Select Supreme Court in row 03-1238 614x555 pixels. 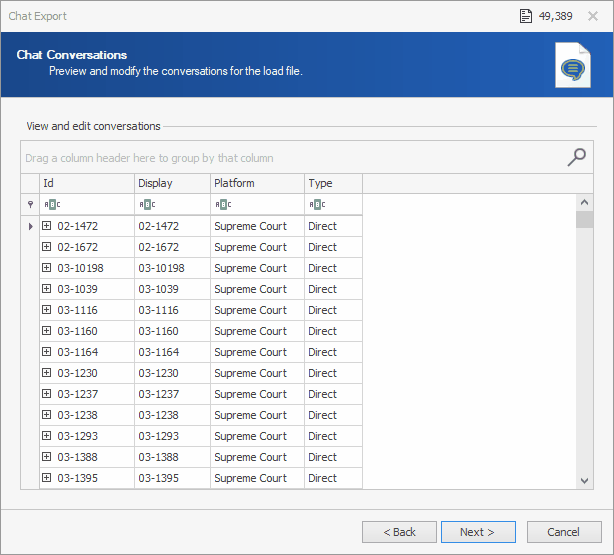pos(257,415)
